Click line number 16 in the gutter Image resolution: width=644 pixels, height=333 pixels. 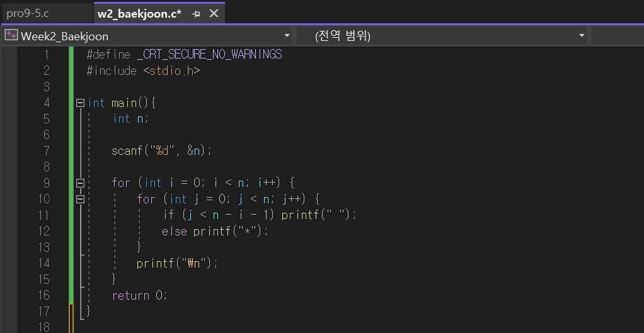[x=43, y=295]
